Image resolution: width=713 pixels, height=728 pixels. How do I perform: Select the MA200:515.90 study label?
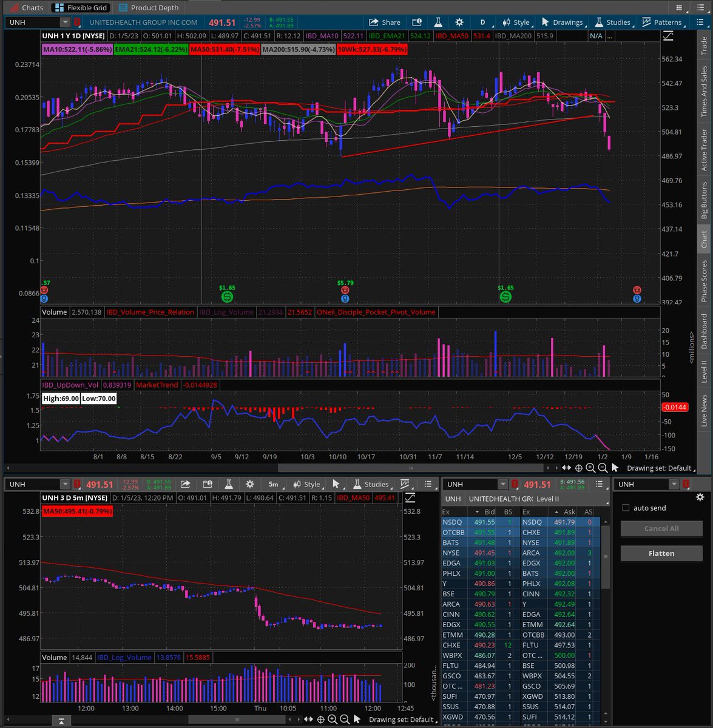click(298, 49)
